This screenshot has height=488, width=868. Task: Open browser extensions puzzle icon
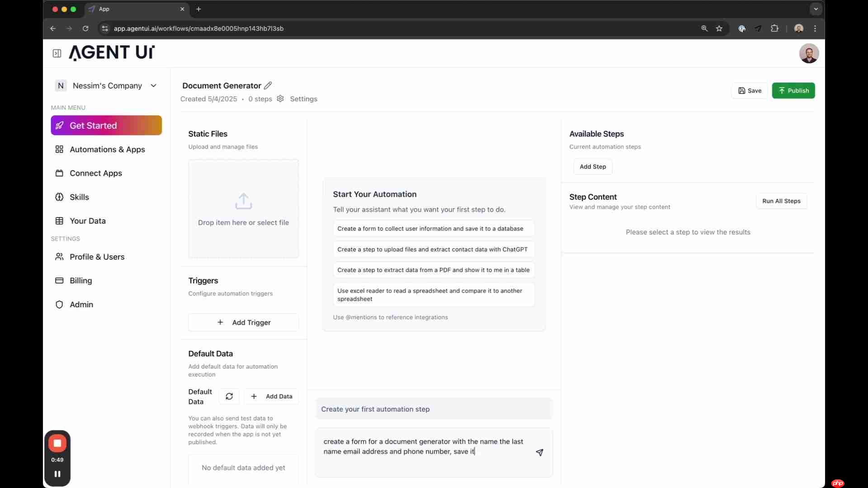(774, 28)
